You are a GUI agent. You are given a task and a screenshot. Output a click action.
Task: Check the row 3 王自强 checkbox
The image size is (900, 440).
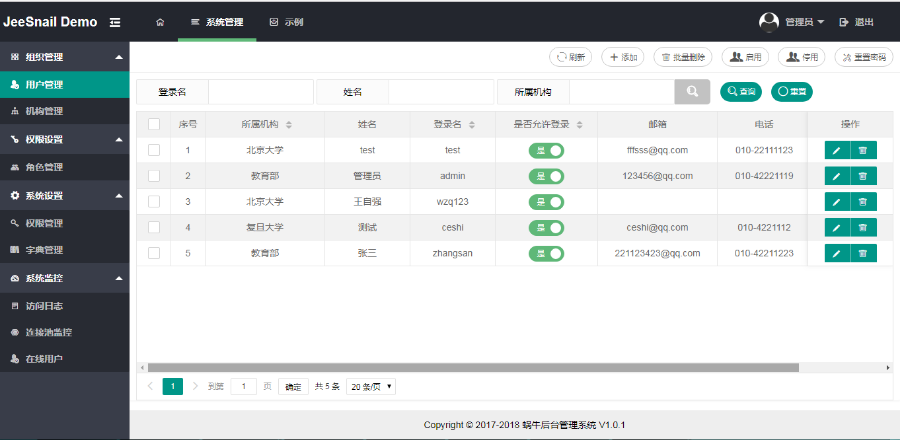coord(154,202)
